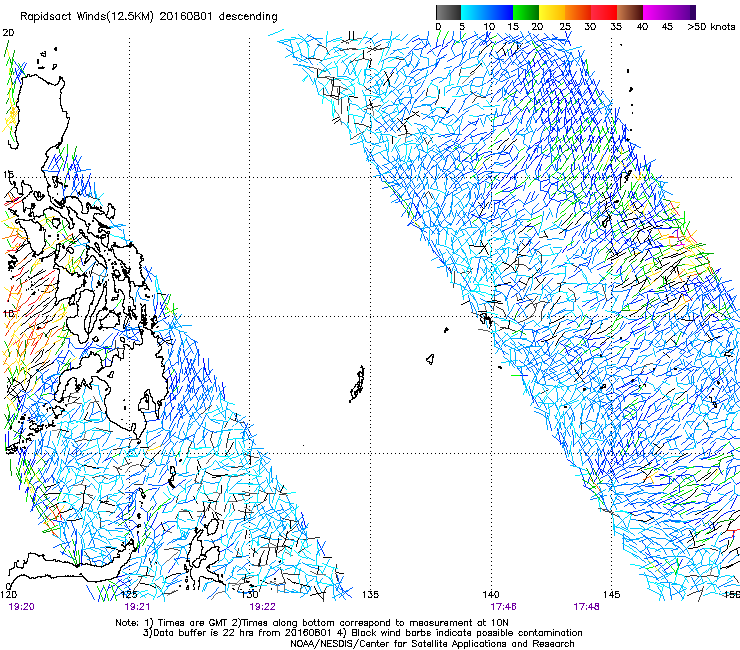This screenshot has height=650, width=740.
Task: Click the "145" longitude label
Action: point(612,594)
